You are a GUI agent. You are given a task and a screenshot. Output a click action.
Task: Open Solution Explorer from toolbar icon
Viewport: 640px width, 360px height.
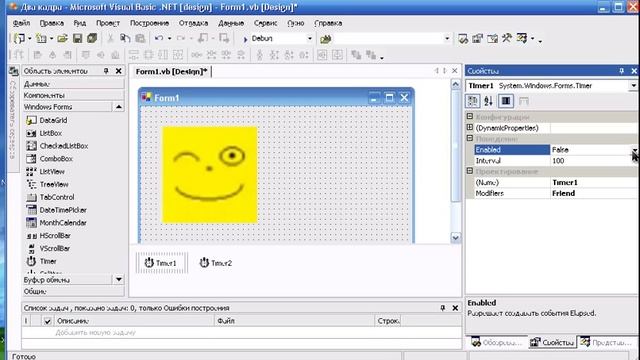(462, 39)
